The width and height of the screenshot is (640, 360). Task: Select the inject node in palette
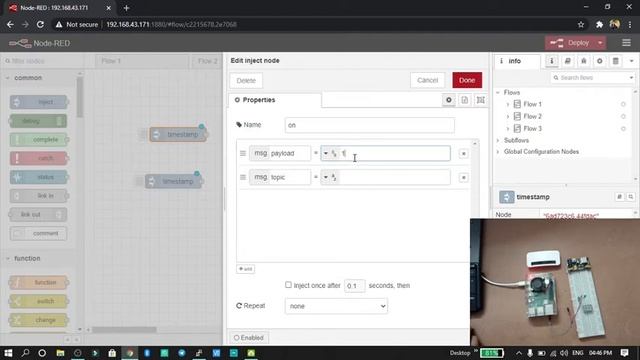pyautogui.click(x=39, y=102)
